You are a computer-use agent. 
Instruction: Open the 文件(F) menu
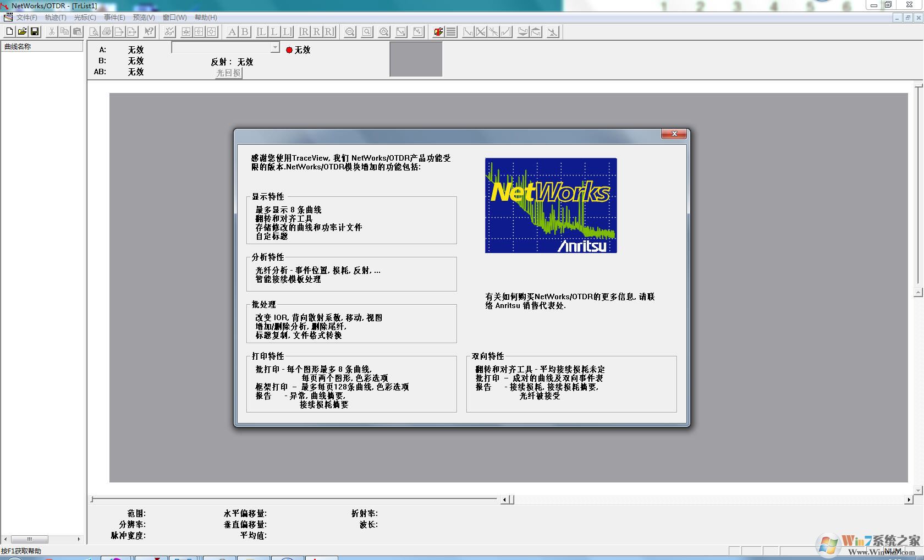point(26,18)
